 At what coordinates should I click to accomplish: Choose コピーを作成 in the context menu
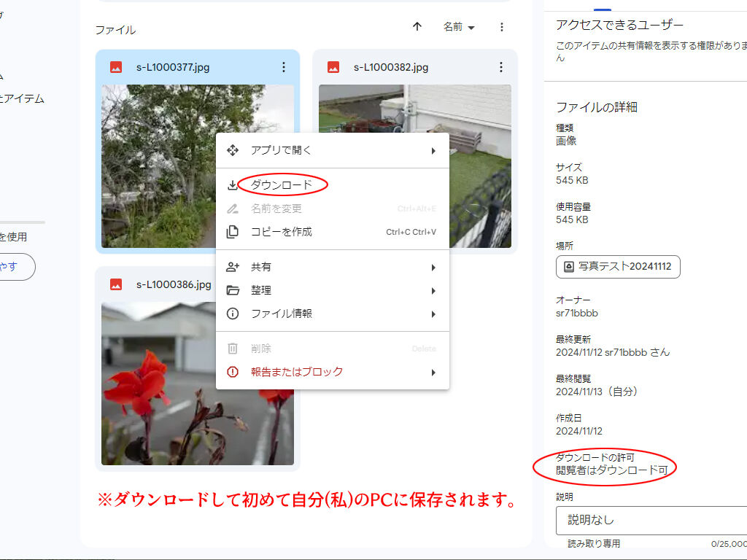[x=282, y=232]
